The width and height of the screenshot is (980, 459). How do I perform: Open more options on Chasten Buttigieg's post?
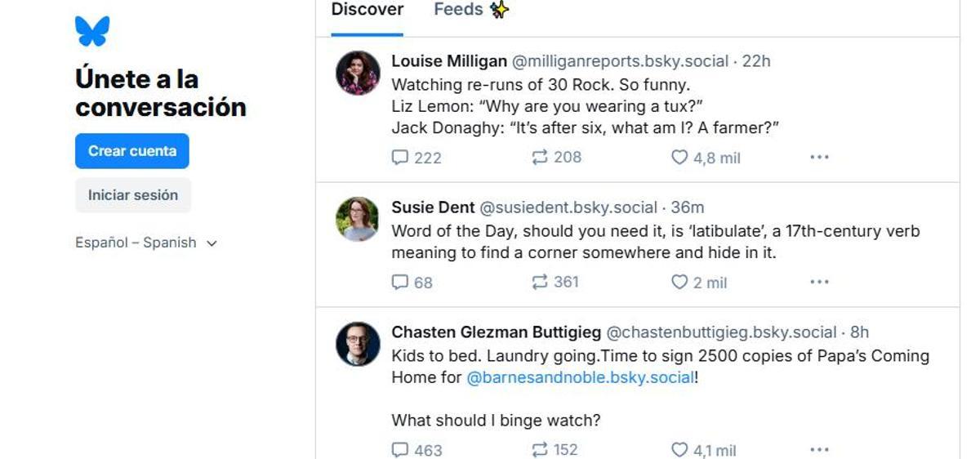(819, 450)
